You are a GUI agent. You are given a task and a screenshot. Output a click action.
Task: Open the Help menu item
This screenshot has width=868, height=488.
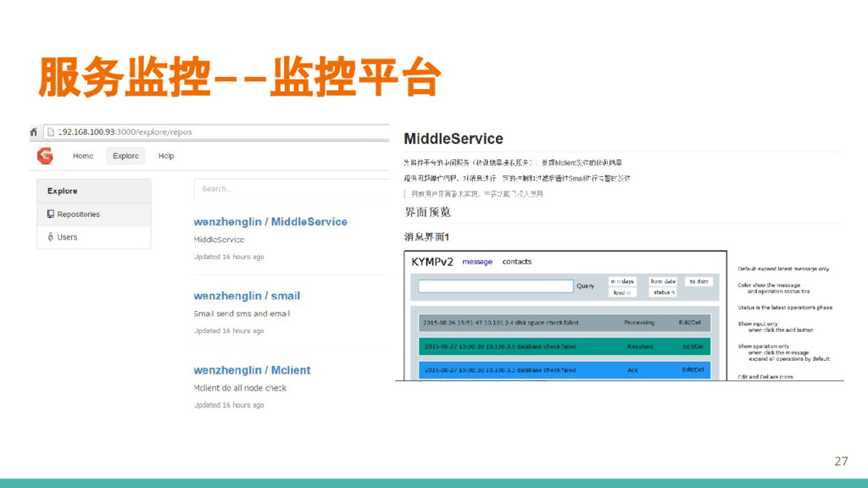pyautogui.click(x=166, y=156)
